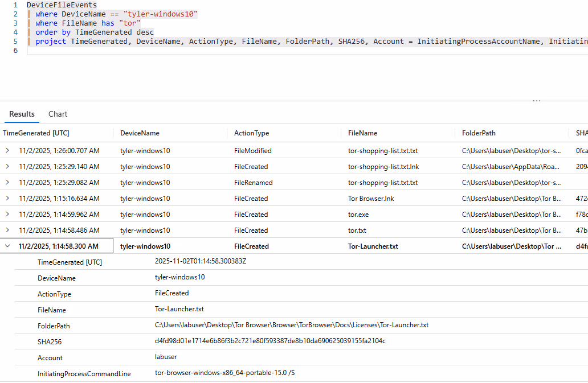Viewport: 588px width, 383px height.
Task: Expand the 1:15:16.634 AM result row
Action: [x=7, y=199]
